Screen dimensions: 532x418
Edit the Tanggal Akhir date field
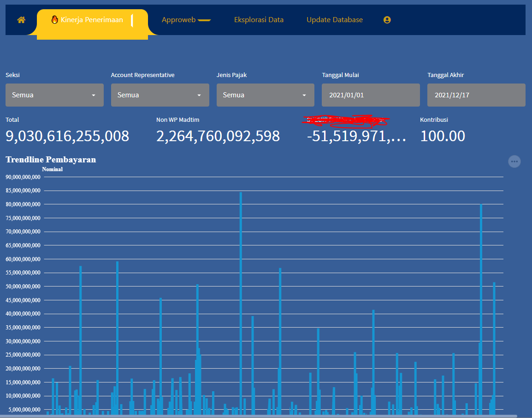point(476,95)
